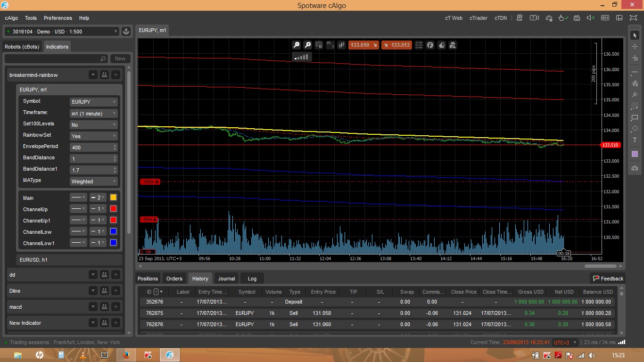Viewport: 644px width, 362px height.
Task: Toggle one-click trading hand icon
Action: 563,18
